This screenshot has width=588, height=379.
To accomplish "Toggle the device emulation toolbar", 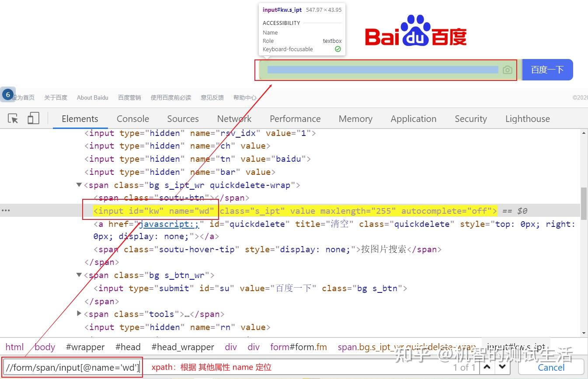I will [33, 118].
